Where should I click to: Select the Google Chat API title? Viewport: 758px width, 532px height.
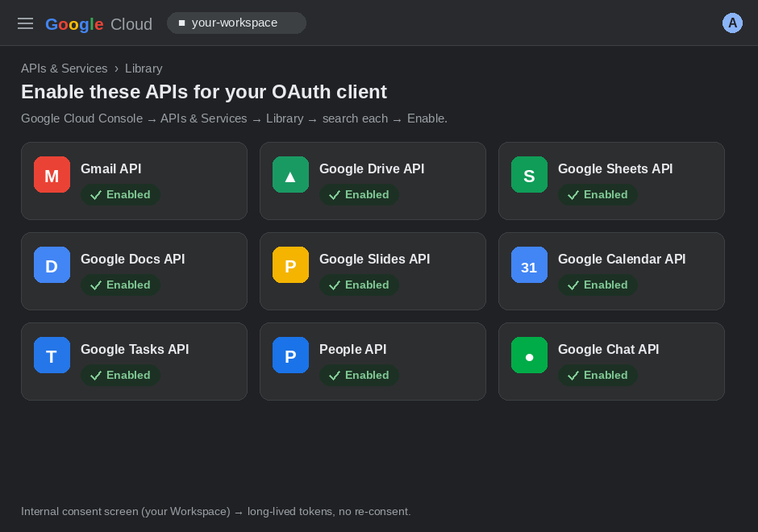tap(609, 349)
